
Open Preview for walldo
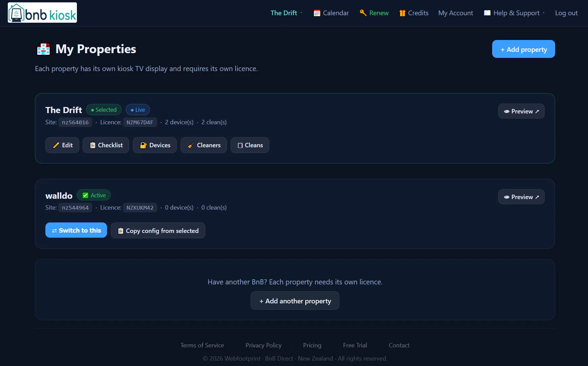(x=521, y=197)
